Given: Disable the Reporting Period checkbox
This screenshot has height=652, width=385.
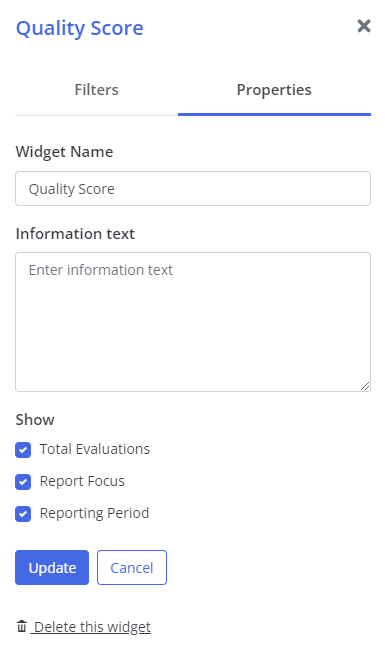Looking at the screenshot, I should 23,514.
